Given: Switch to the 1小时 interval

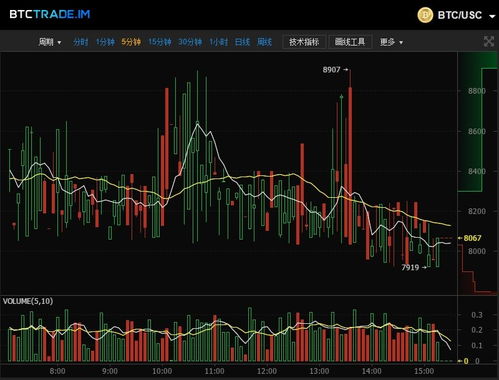Looking at the screenshot, I should 218,42.
